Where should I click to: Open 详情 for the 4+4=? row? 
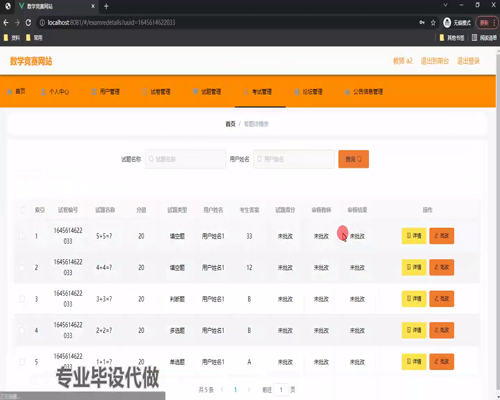point(414,267)
